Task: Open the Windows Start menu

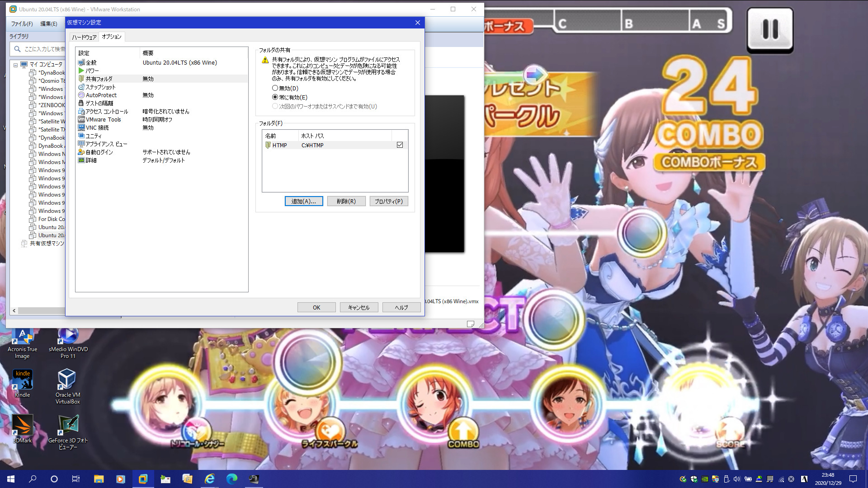Action: pyautogui.click(x=11, y=479)
